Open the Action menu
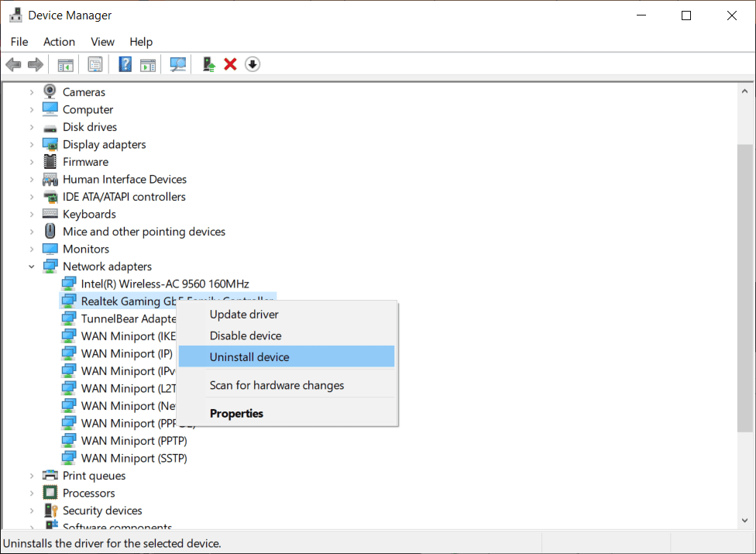Image resolution: width=756 pixels, height=554 pixels. [x=60, y=42]
